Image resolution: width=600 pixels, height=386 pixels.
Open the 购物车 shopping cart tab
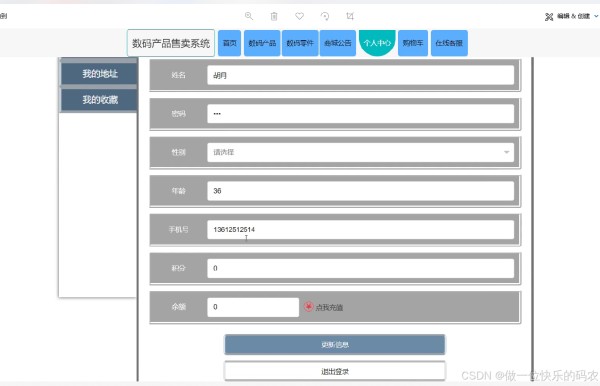[x=413, y=43]
